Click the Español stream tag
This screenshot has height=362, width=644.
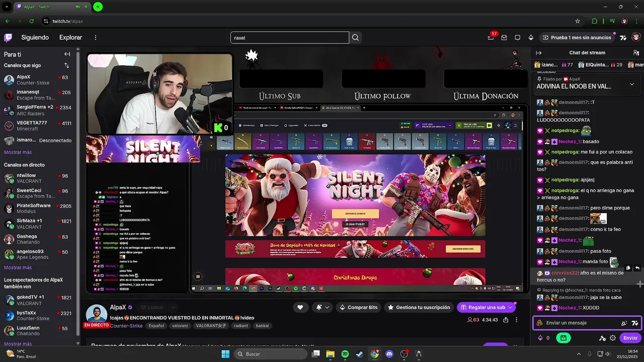(156, 326)
